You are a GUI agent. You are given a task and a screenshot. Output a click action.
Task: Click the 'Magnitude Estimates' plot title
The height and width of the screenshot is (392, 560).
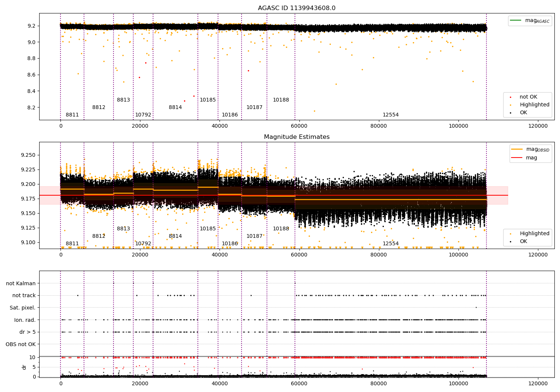tap(297, 137)
